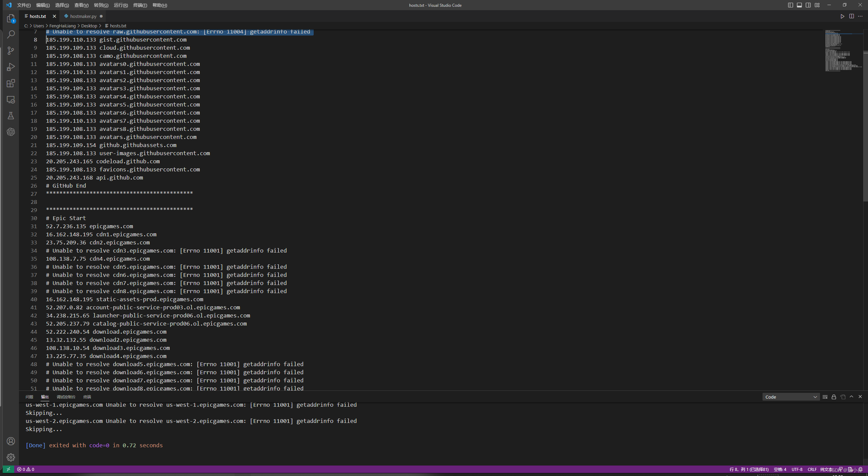Toggle the secondary side bar visibility

coord(808,5)
